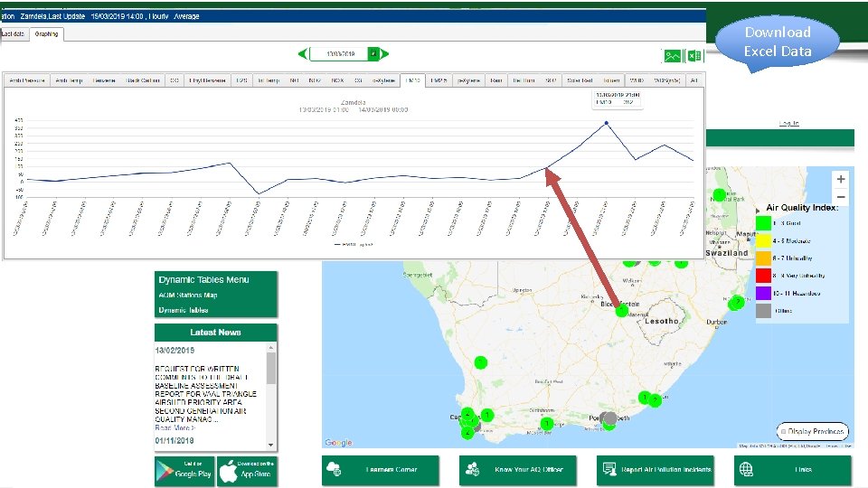868x488 pixels.
Task: Open the Links button with the globe icon
Action: pos(793,470)
